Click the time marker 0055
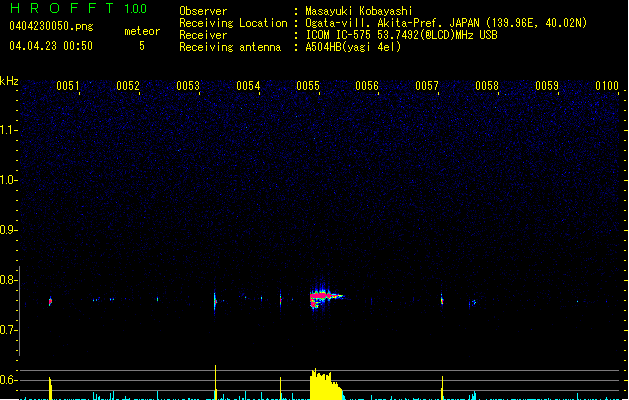The width and height of the screenshot is (629, 400). pos(308,86)
